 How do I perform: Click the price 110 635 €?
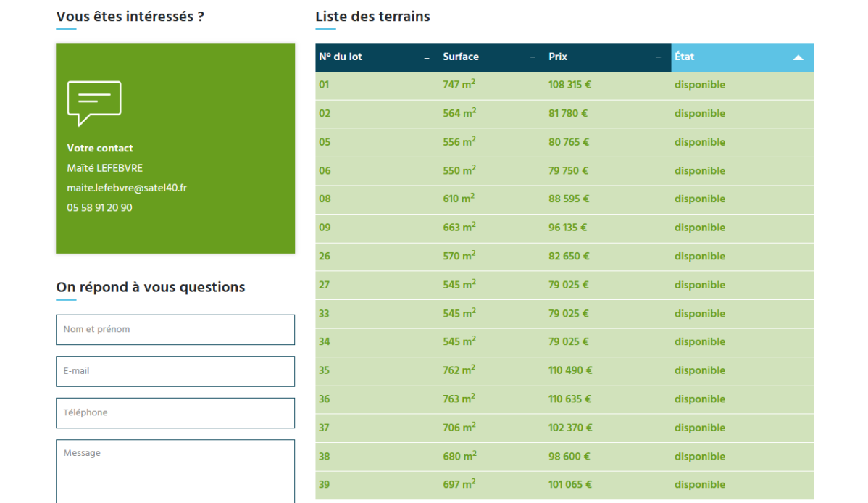tap(569, 399)
